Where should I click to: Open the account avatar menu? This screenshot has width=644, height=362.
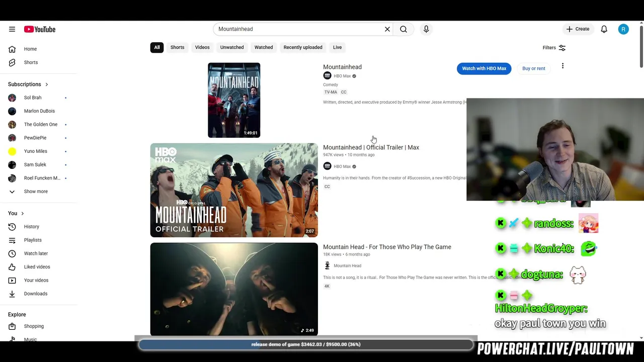click(623, 29)
